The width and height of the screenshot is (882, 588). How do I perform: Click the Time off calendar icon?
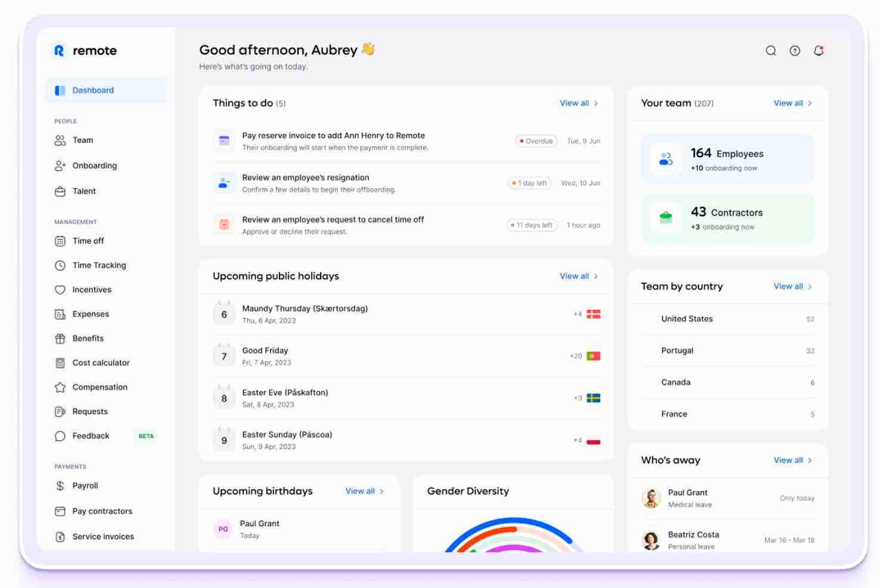click(60, 241)
